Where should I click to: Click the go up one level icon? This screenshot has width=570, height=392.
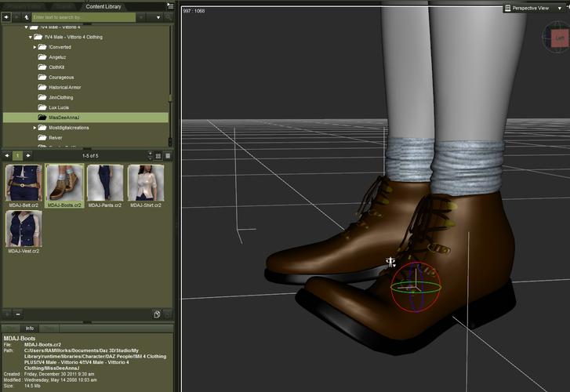tap(27, 16)
